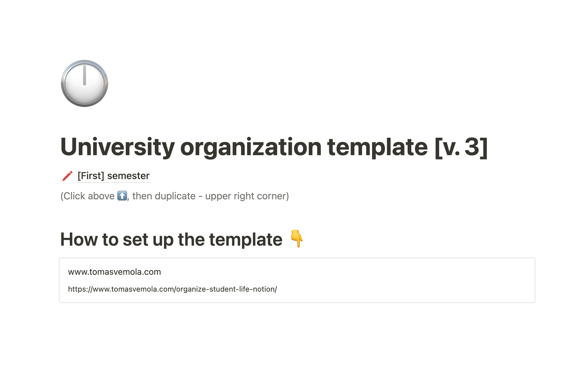The height and width of the screenshot is (368, 588).
Task: Click the word "semester" in the page link
Action: click(128, 176)
